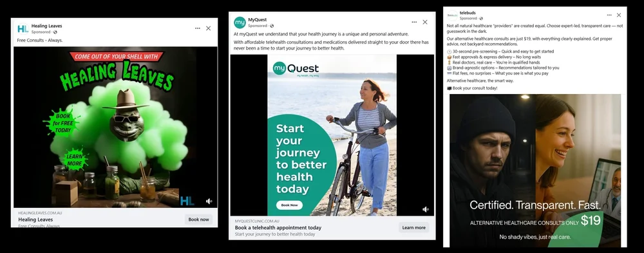Click the telebuds profile logo
The width and height of the screenshot is (644, 253).
[x=452, y=15]
